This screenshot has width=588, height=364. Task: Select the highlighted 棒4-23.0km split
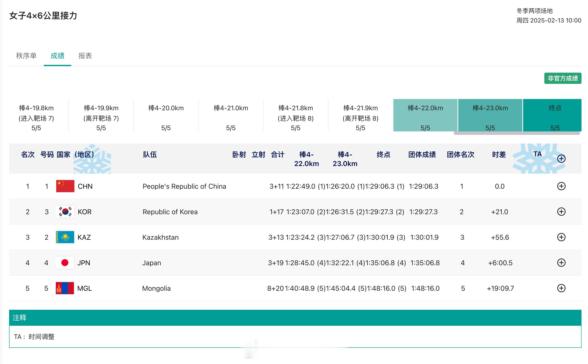pyautogui.click(x=490, y=115)
